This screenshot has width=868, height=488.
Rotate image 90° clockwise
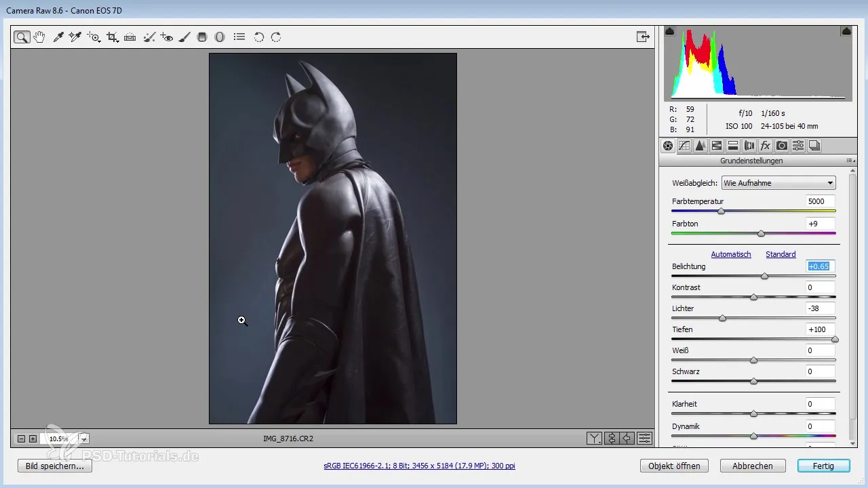tap(276, 37)
